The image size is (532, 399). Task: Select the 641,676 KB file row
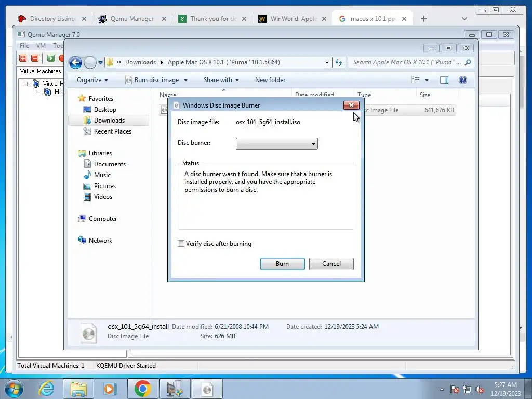[x=409, y=110]
